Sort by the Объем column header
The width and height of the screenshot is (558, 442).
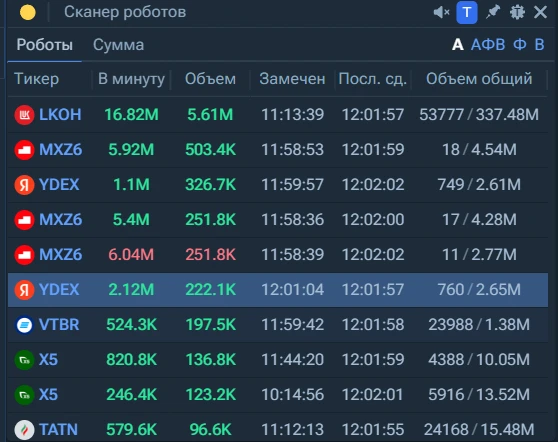[x=210, y=79]
